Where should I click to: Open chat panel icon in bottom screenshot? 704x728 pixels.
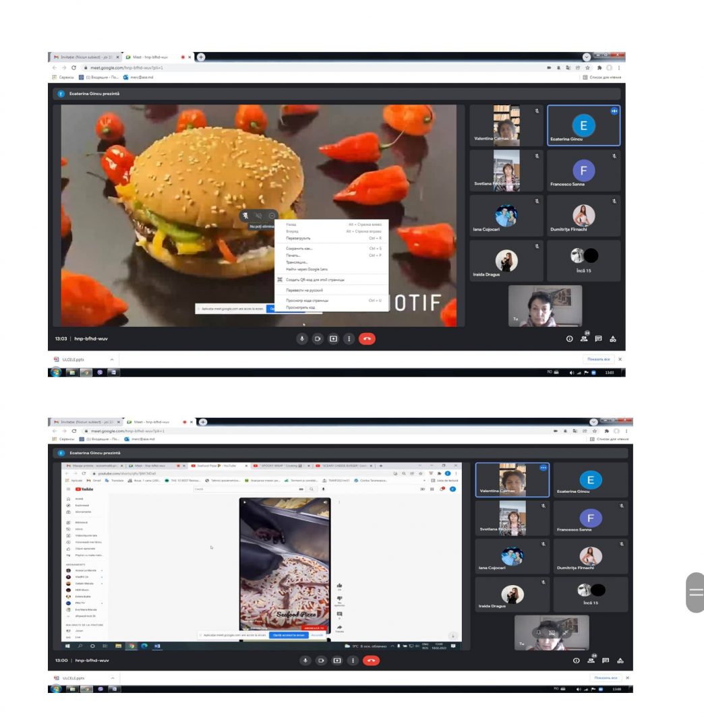606,661
